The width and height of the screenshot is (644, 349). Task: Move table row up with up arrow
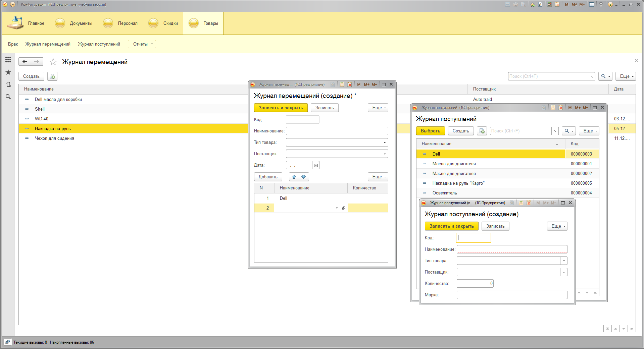click(x=294, y=177)
